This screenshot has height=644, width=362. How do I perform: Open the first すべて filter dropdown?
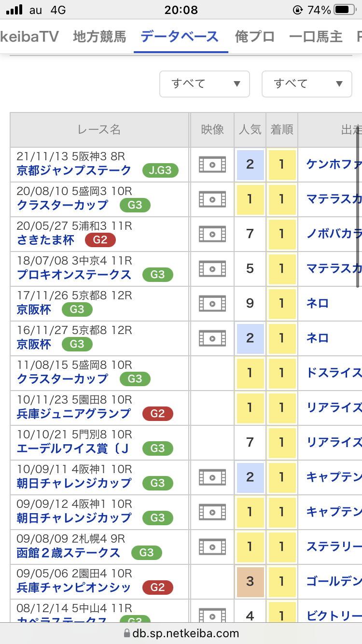tap(205, 84)
